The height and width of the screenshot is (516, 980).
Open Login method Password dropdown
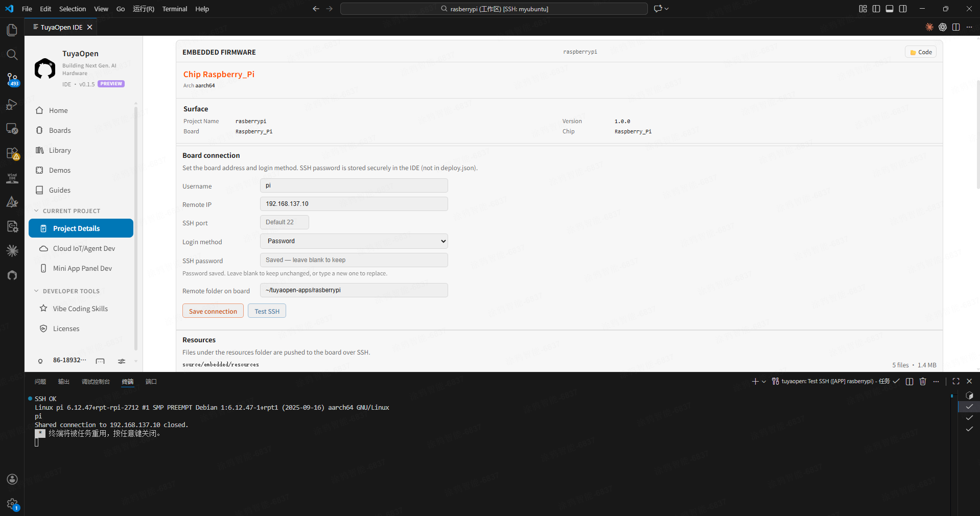click(x=354, y=241)
